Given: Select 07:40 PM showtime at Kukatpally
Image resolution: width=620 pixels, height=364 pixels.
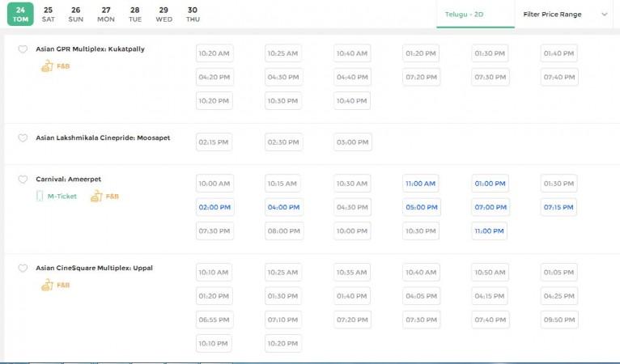Looking at the screenshot, I should point(559,77).
